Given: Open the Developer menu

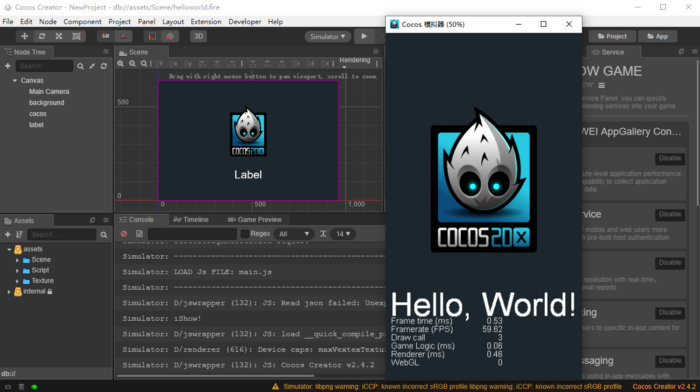Looking at the screenshot, I should pos(245,21).
